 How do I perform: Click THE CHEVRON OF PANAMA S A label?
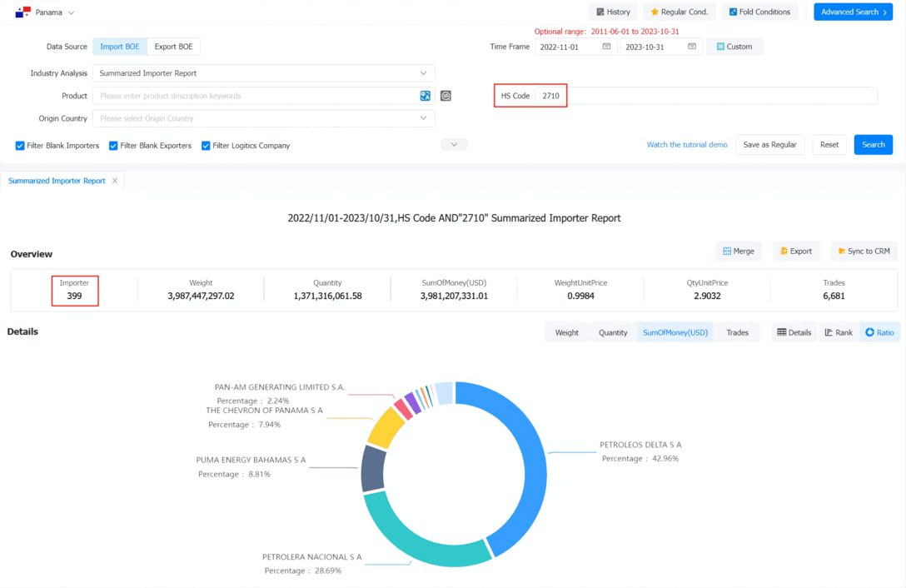265,411
